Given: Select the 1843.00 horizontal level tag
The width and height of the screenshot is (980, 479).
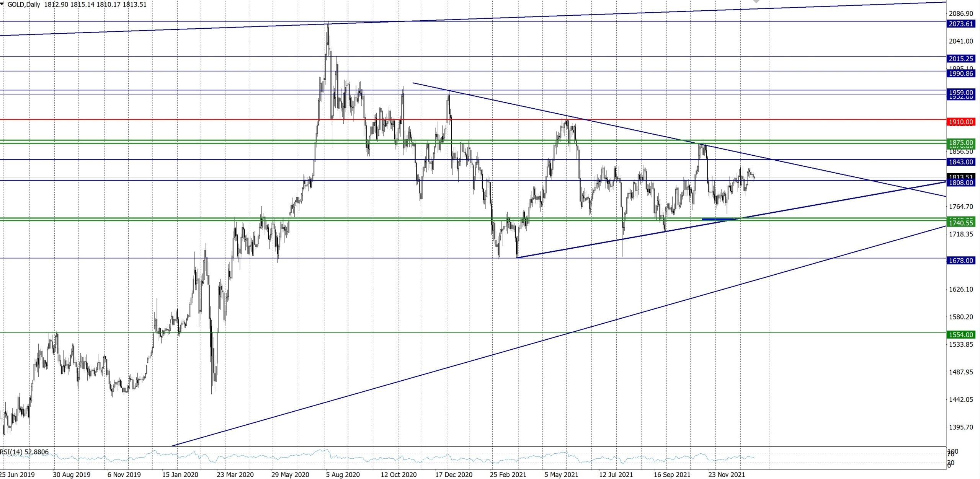Looking at the screenshot, I should 960,162.
